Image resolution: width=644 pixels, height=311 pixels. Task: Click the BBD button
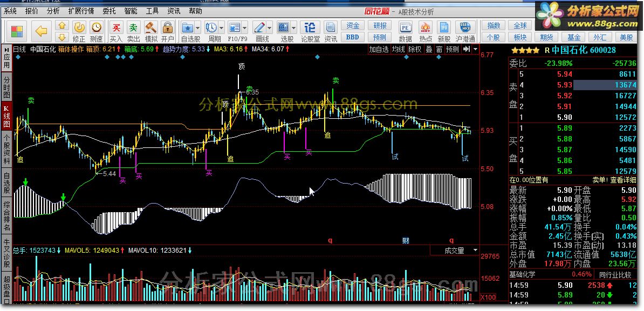tap(352, 37)
